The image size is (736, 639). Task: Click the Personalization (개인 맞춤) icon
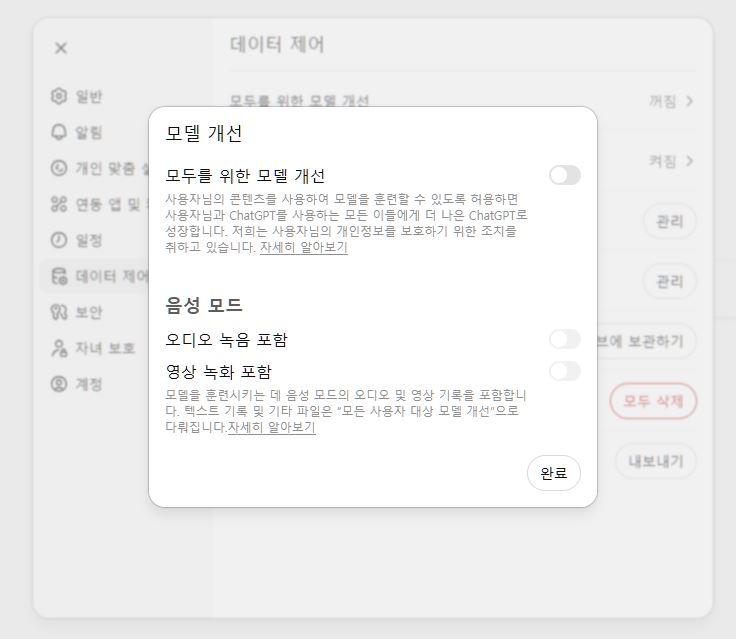pos(59,168)
